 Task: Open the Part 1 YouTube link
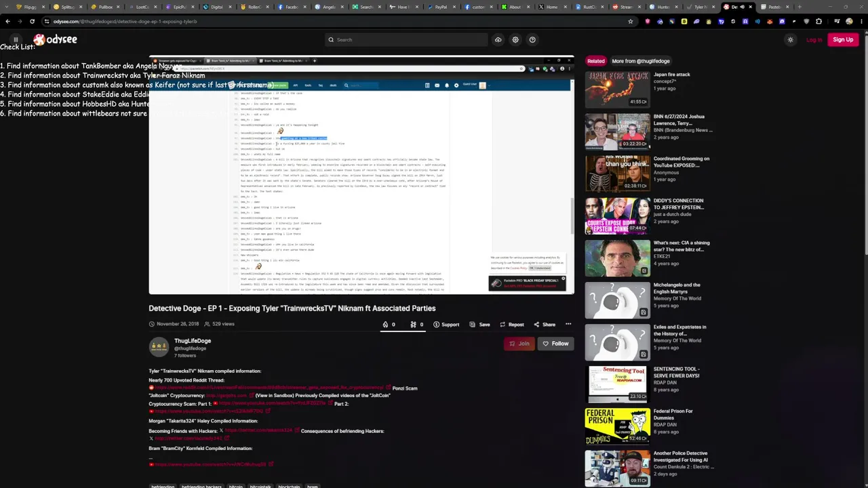pos(272,404)
